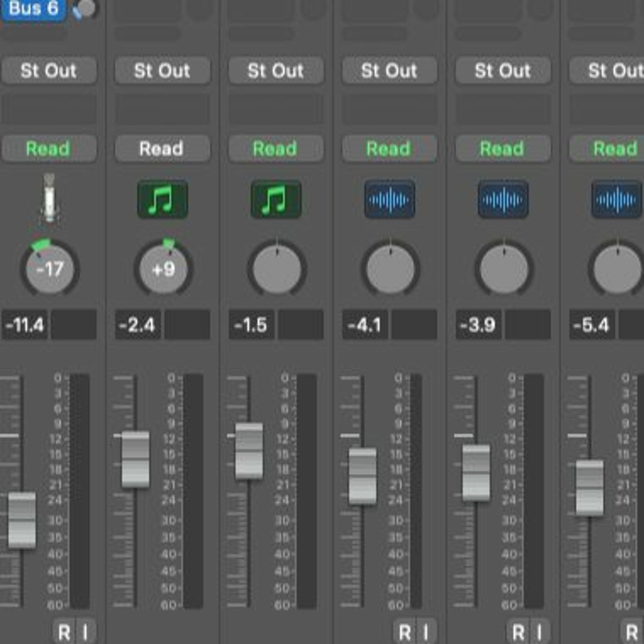The height and width of the screenshot is (644, 644).
Task: Click the microphone channel strip icon
Action: 49,199
